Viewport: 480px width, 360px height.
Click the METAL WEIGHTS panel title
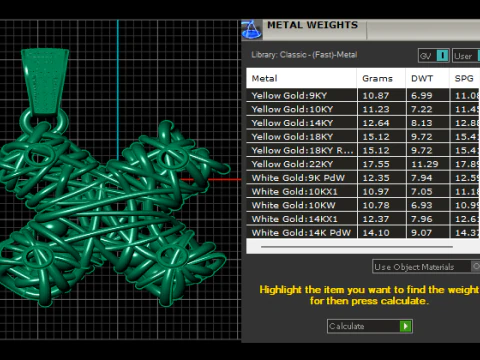tap(312, 25)
